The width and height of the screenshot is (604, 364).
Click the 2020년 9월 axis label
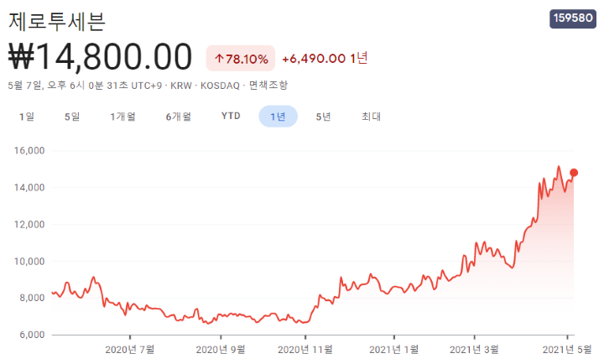point(221,350)
